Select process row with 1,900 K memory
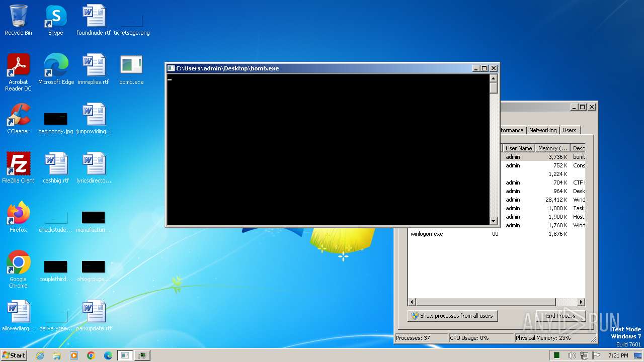This screenshot has height=362, width=644. (x=543, y=217)
